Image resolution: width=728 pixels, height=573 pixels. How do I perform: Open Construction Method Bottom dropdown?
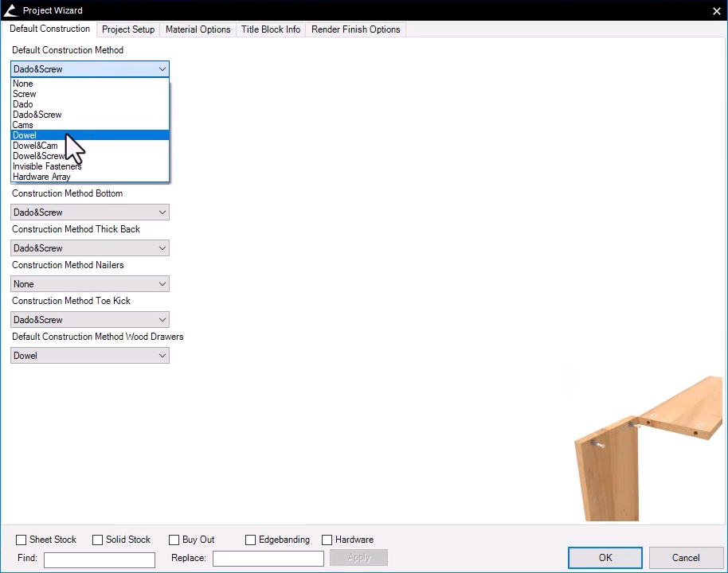(x=90, y=212)
